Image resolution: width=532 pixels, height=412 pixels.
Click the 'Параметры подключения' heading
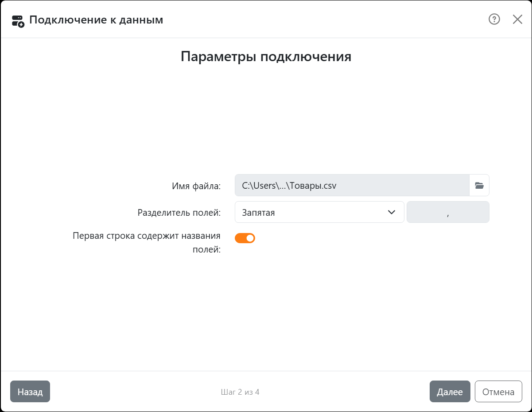coord(266,57)
